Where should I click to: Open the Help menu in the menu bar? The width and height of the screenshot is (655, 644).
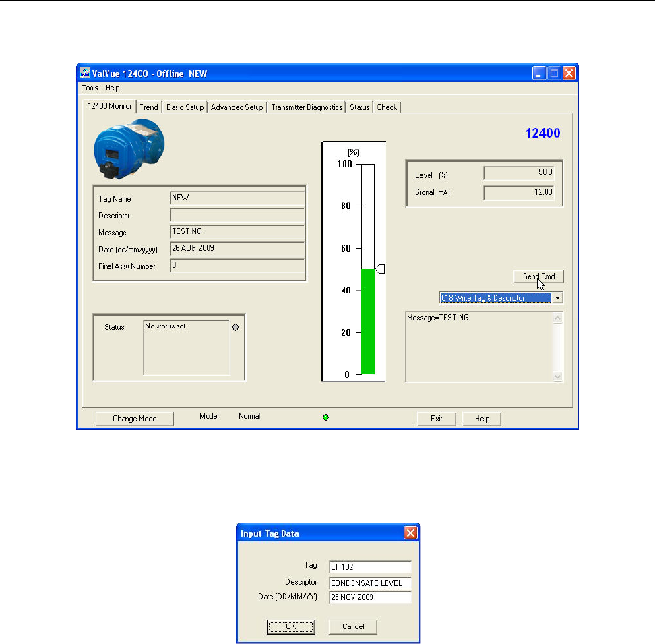[x=113, y=88]
